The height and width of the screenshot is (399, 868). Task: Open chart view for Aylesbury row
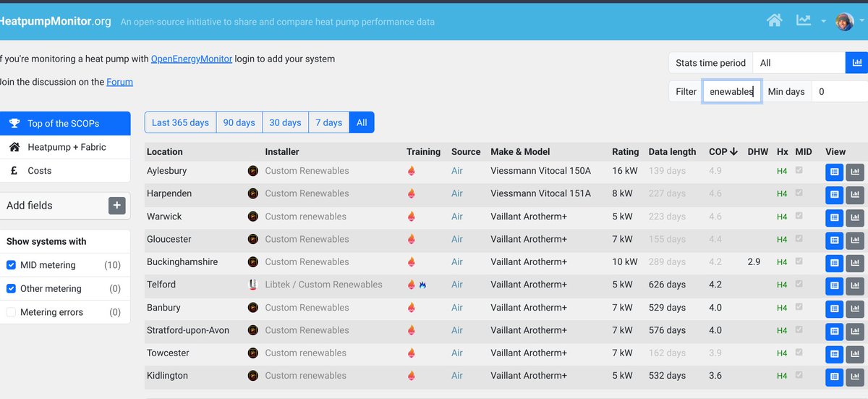pyautogui.click(x=855, y=172)
